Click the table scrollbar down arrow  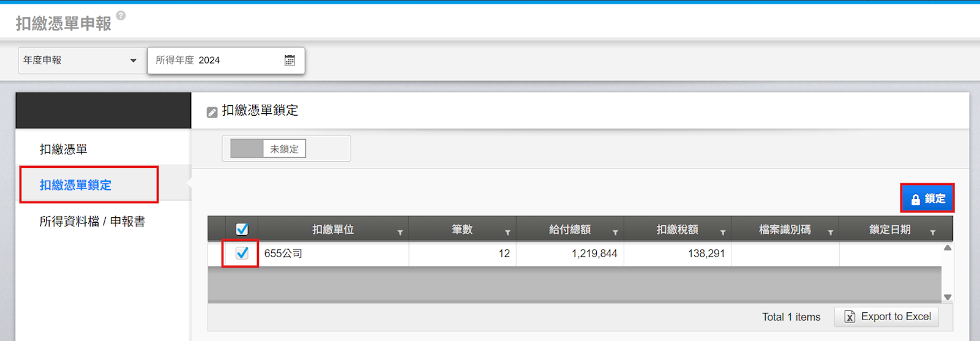(948, 297)
